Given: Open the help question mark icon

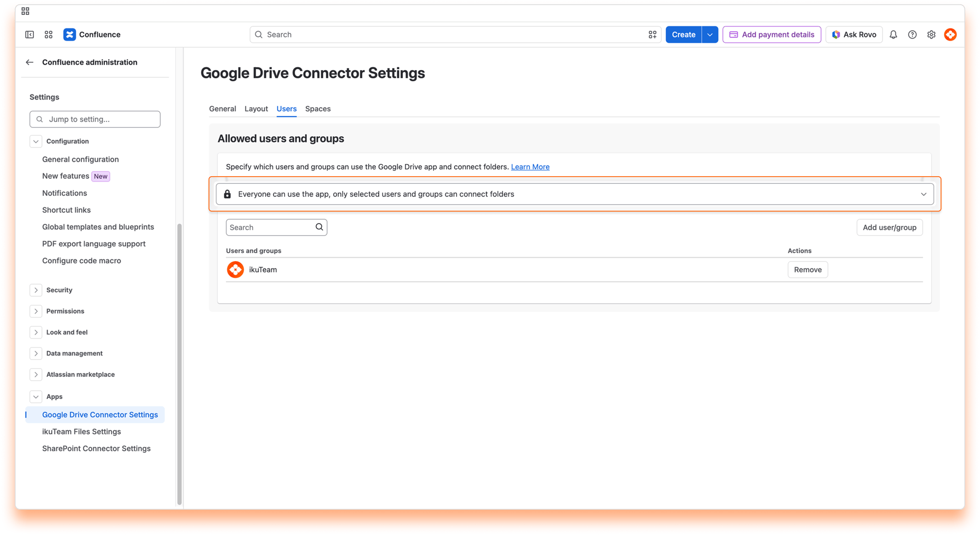Looking at the screenshot, I should click(912, 34).
